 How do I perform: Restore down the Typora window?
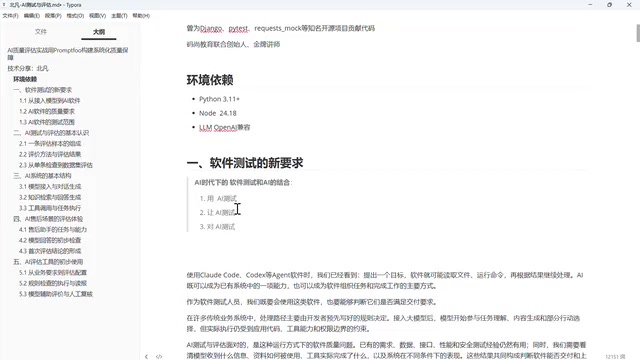(x=609, y=4)
